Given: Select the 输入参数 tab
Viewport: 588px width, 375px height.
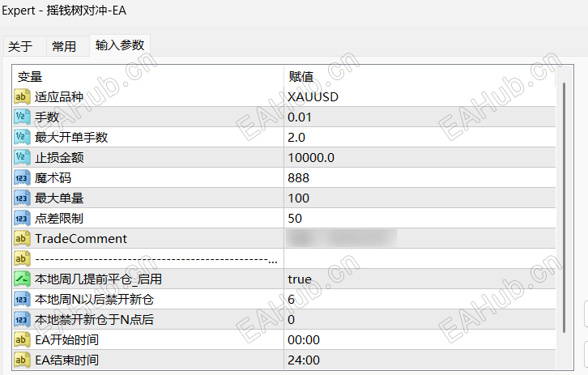Looking at the screenshot, I should [x=119, y=46].
